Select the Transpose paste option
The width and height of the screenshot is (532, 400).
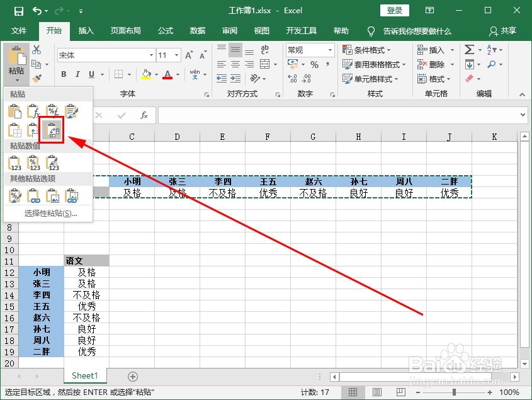click(x=52, y=130)
